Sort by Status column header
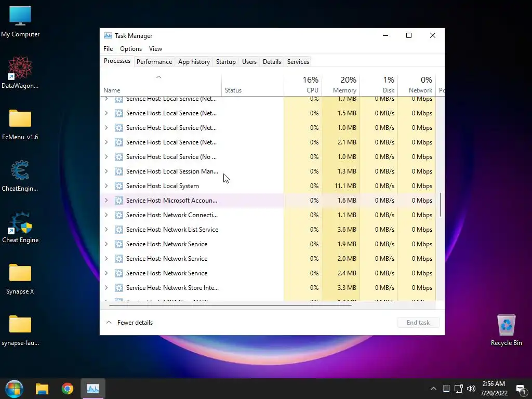Screen dimensions: 532x399 tap(253, 85)
